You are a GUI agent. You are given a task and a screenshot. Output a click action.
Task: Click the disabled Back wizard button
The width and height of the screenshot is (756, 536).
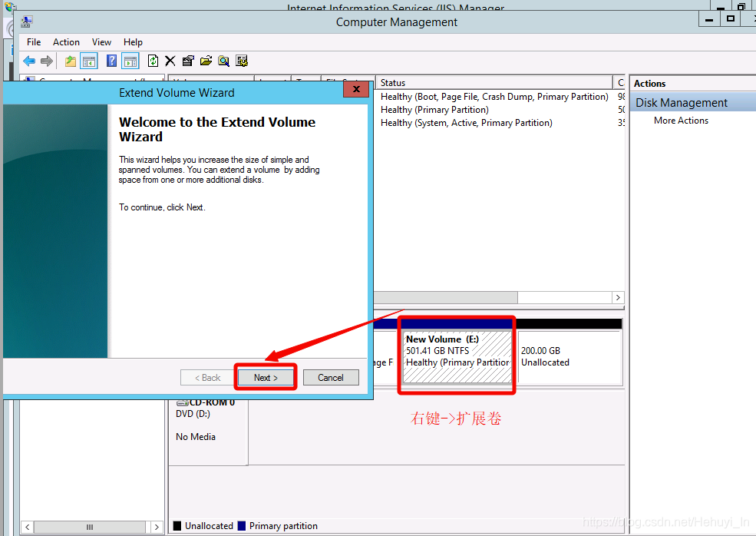(x=207, y=377)
